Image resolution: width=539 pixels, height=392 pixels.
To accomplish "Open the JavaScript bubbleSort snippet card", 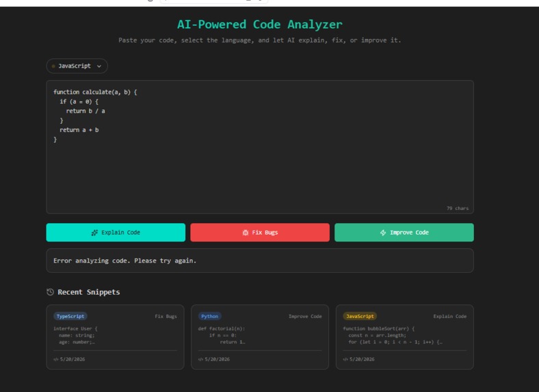I will 405,337.
